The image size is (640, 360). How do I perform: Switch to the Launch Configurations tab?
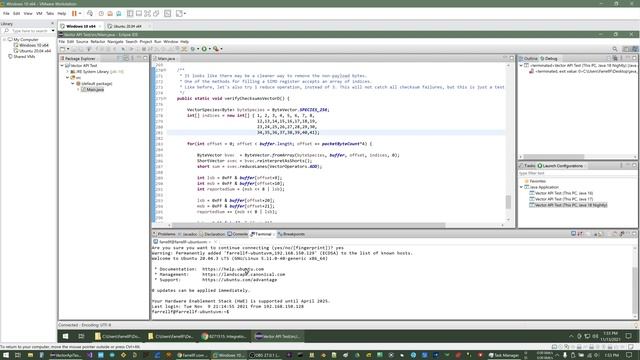[x=560, y=166]
